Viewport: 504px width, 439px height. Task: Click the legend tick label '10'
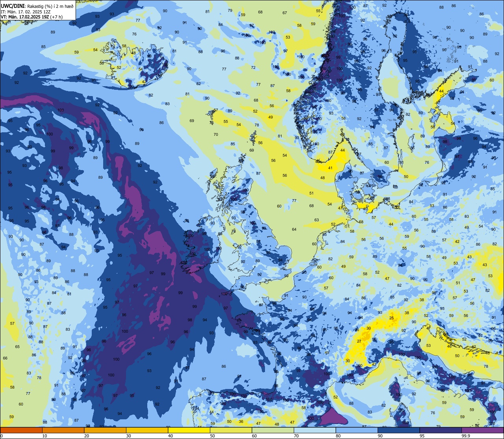(44, 436)
